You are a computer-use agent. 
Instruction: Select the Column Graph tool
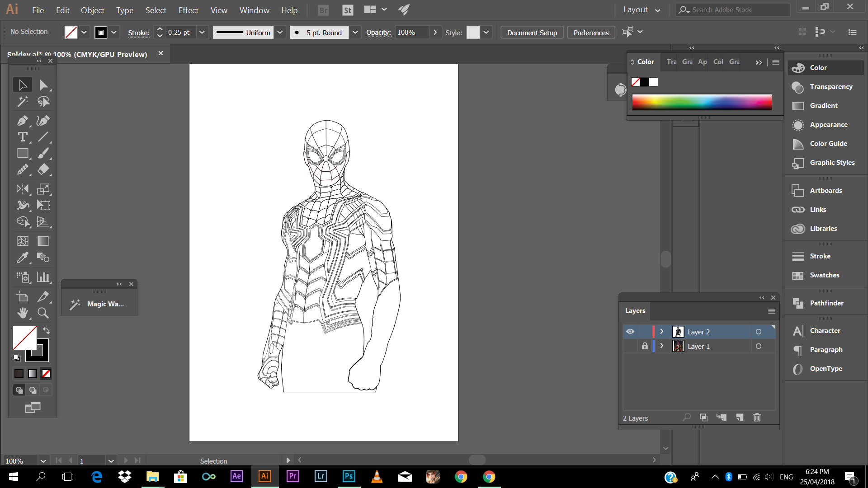43,277
